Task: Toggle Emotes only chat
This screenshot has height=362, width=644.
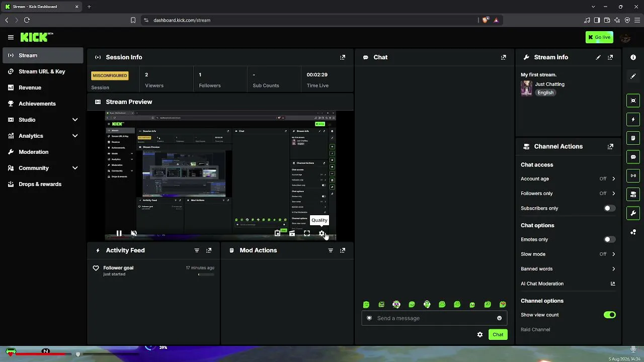Action: click(609, 240)
